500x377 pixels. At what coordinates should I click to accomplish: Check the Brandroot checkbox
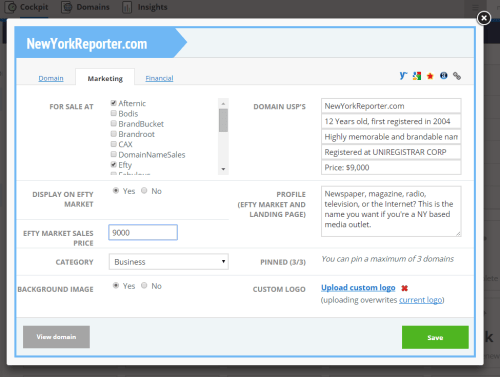tap(114, 134)
